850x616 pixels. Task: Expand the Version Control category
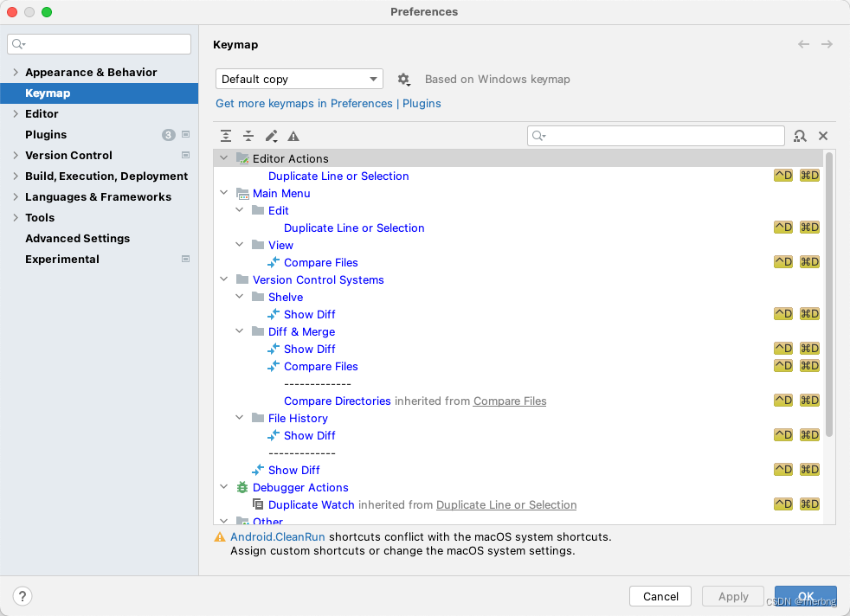[x=16, y=156]
